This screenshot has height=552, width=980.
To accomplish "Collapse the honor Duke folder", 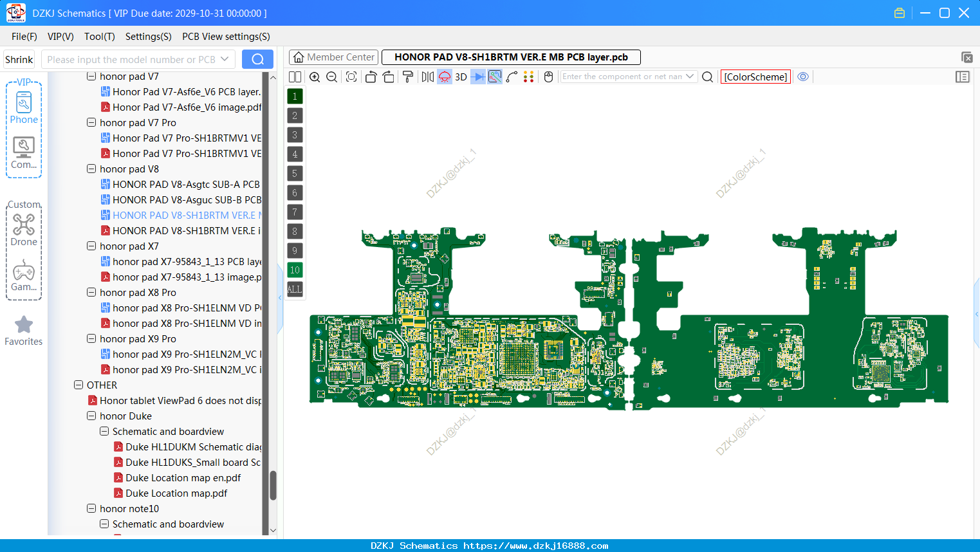I will tap(91, 416).
